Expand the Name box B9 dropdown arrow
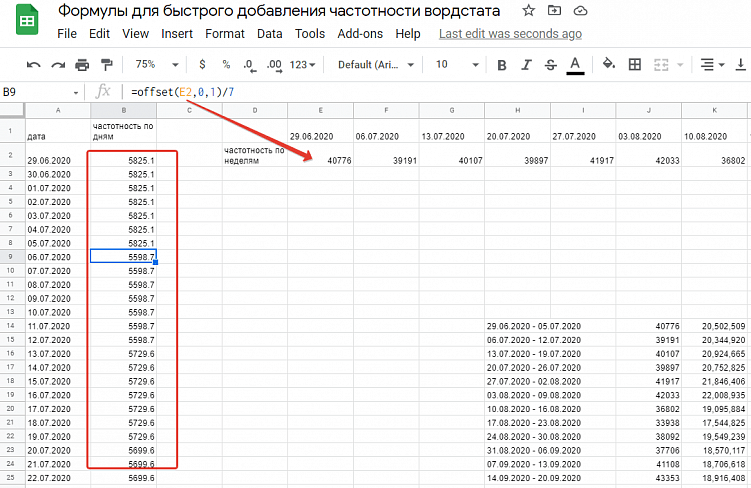Screen dimensions: 751x488 [76, 92]
